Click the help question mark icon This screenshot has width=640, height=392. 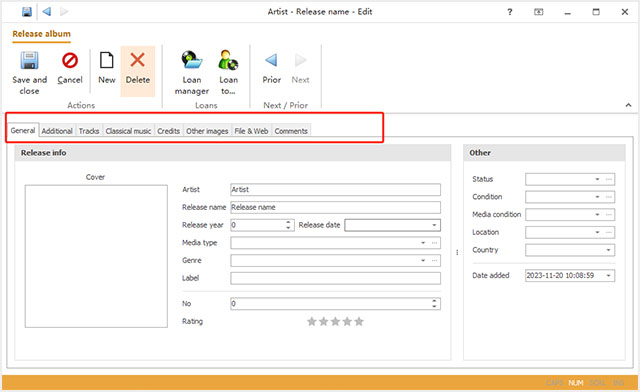point(510,12)
